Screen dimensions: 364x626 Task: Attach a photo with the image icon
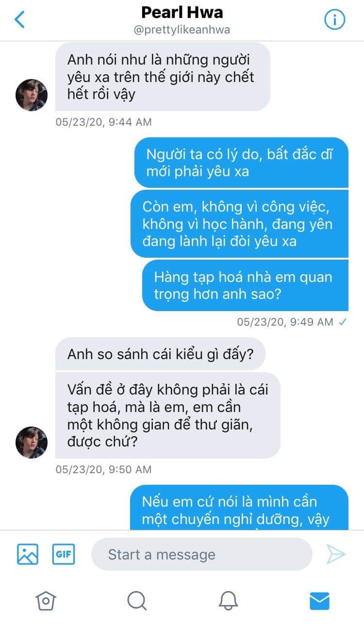click(28, 554)
